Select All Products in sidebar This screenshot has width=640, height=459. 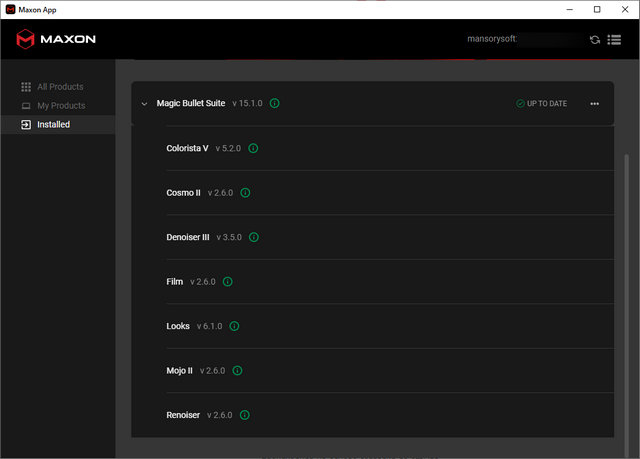point(60,87)
